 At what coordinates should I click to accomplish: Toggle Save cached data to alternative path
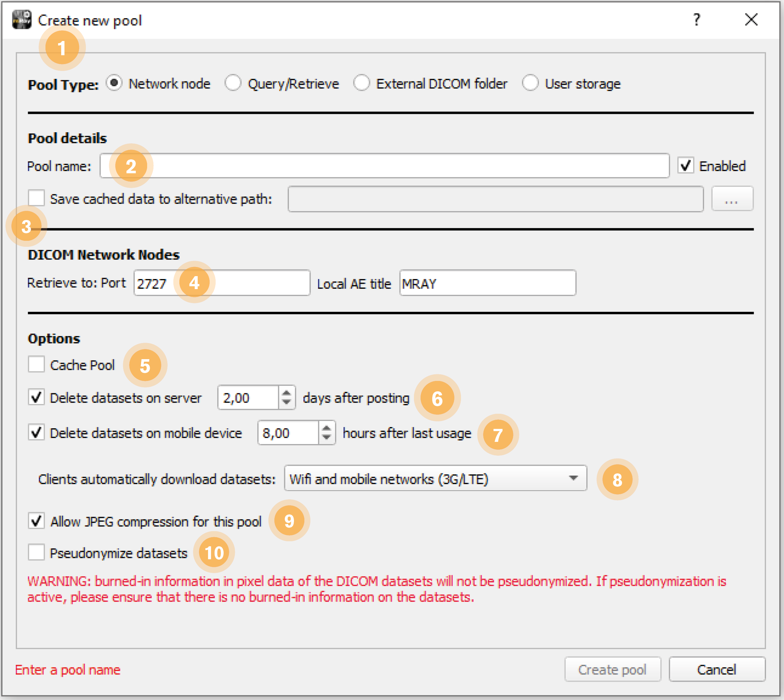pyautogui.click(x=36, y=198)
